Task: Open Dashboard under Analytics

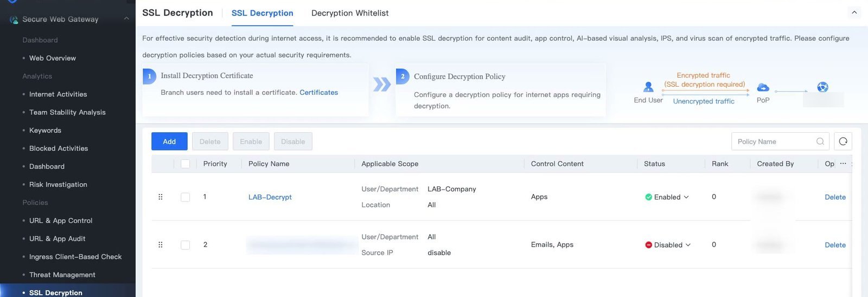Action: coord(47,166)
